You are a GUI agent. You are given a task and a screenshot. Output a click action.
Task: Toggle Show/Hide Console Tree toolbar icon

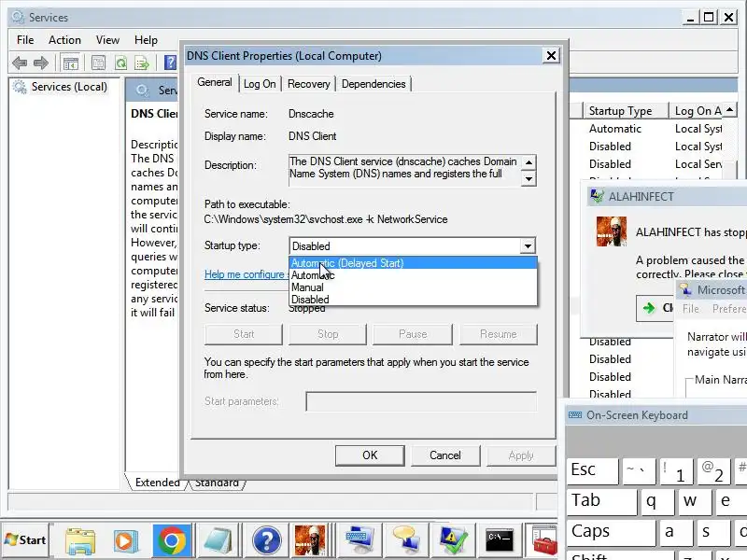(x=71, y=63)
